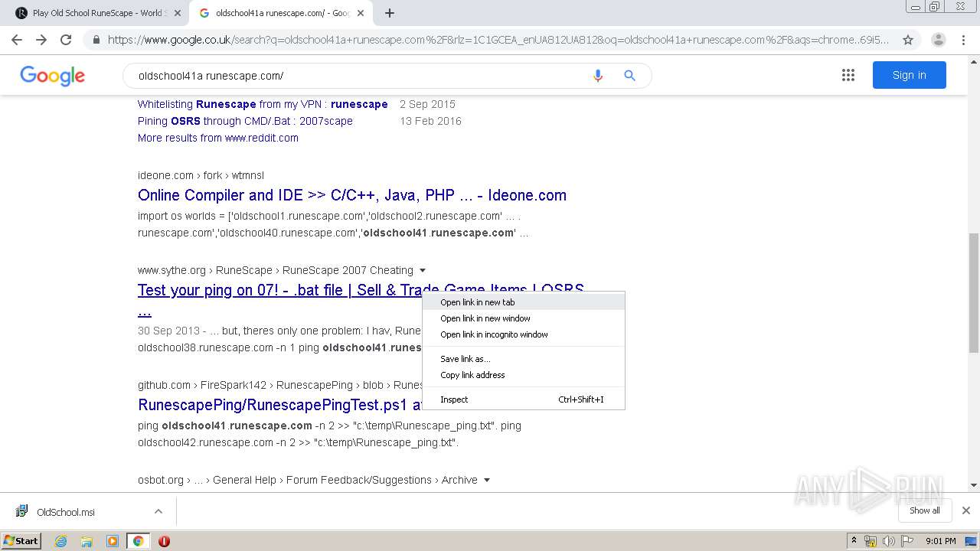
Task: Click the 9:01 PM taskbar clock
Action: point(941,541)
